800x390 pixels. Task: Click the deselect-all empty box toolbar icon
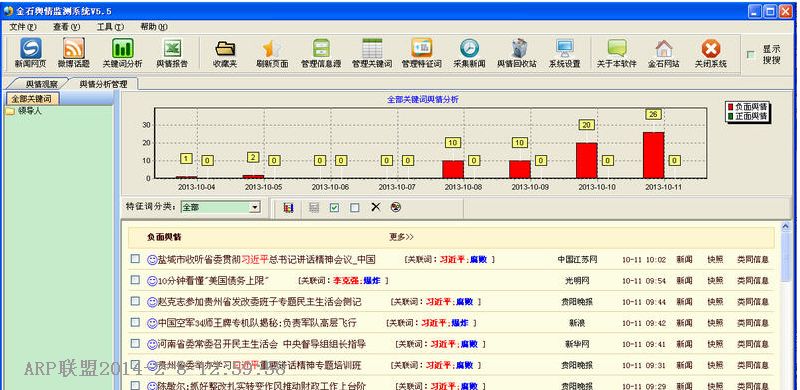point(355,208)
